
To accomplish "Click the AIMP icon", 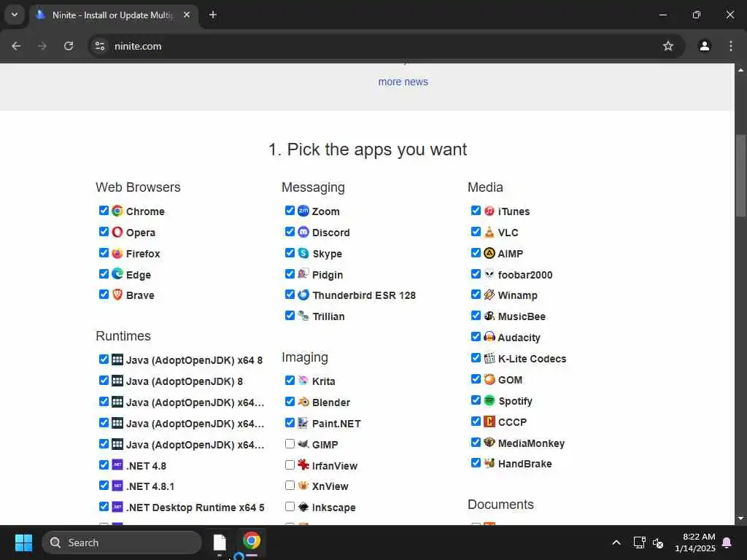I will 489,253.
